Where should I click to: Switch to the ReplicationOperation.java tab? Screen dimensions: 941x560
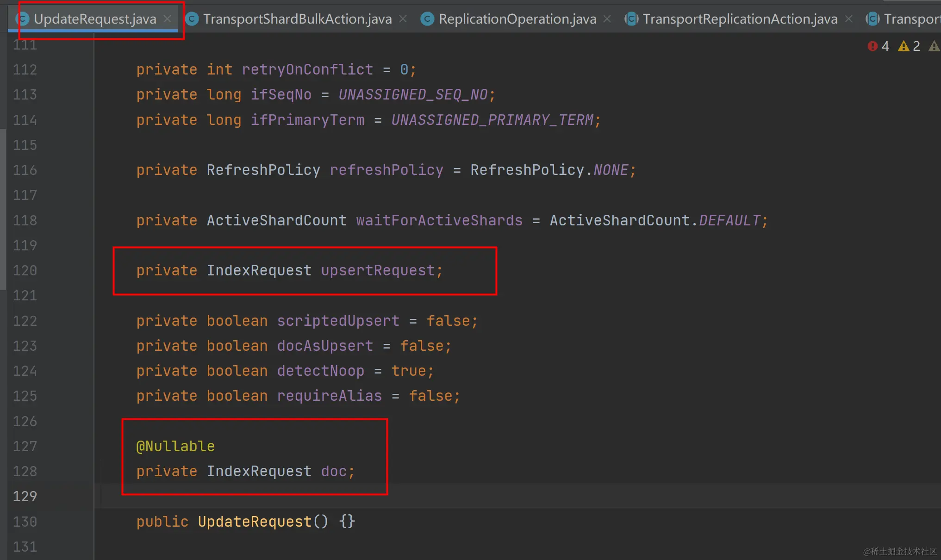516,19
